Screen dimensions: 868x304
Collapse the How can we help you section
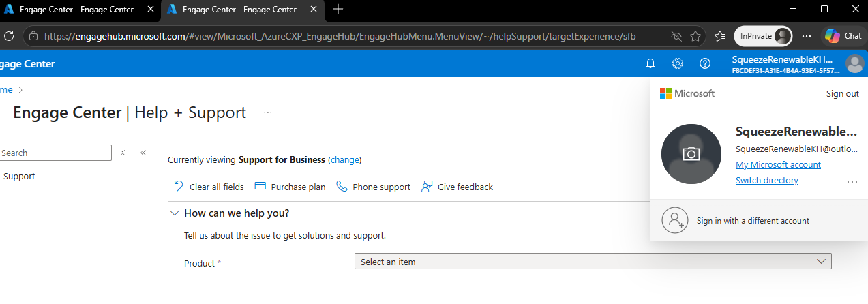[x=174, y=213]
